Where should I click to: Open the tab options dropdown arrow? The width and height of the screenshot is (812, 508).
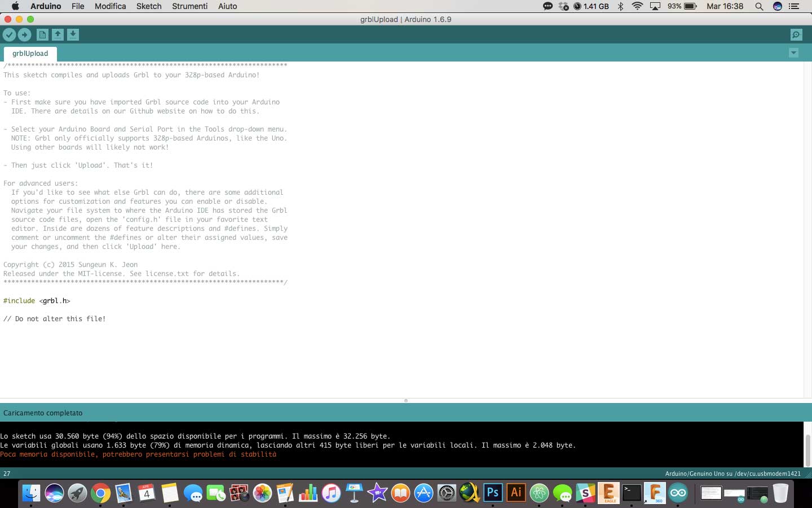(793, 53)
